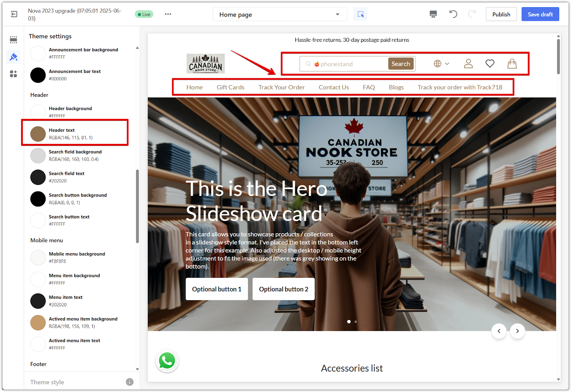Viewport: 571px width, 392px height.
Task: Pick the Header text brown swatch
Action: (x=38, y=134)
